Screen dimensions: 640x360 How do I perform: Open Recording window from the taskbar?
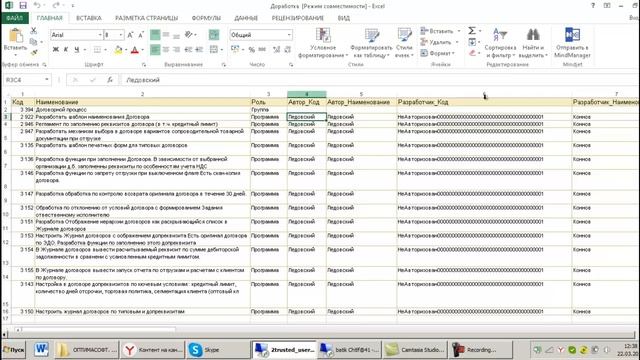click(x=481, y=350)
